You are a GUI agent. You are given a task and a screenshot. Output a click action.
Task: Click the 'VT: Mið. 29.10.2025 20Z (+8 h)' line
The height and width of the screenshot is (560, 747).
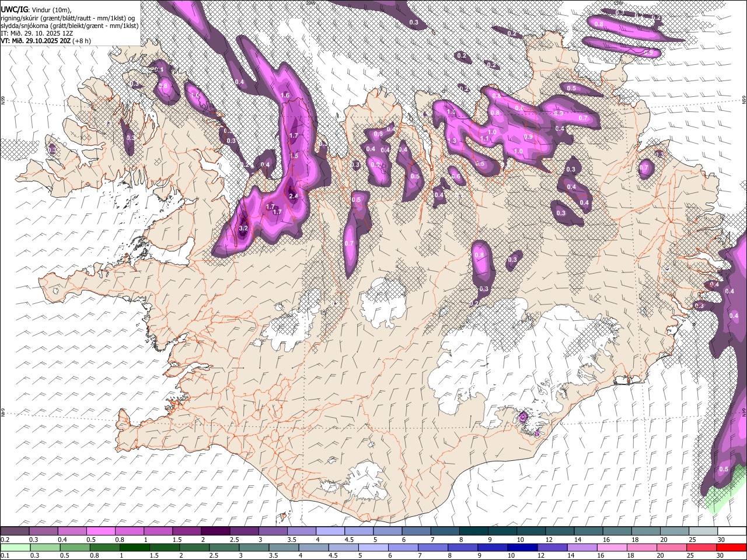[46, 41]
